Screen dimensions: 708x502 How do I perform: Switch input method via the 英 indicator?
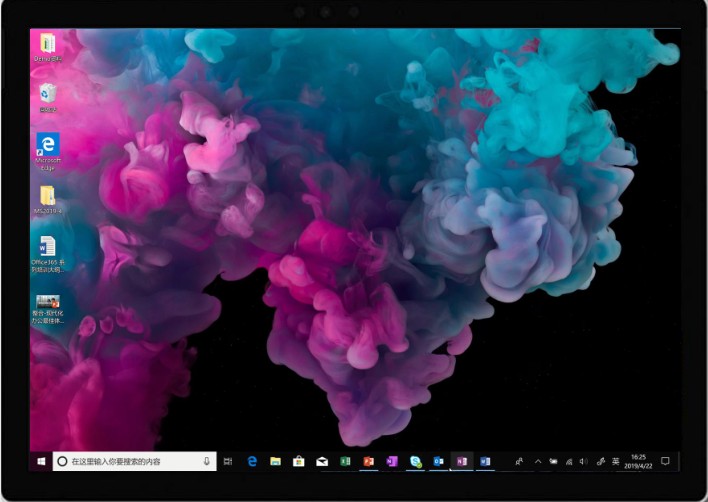point(615,461)
